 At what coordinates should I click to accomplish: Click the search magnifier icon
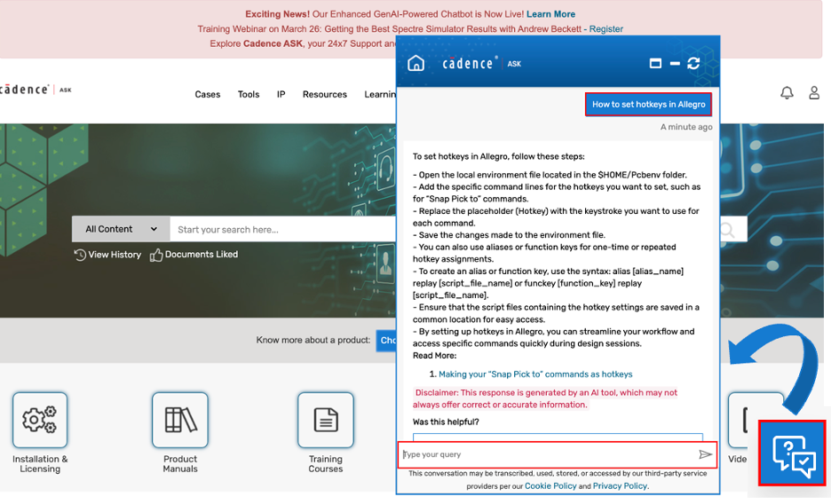pos(727,230)
